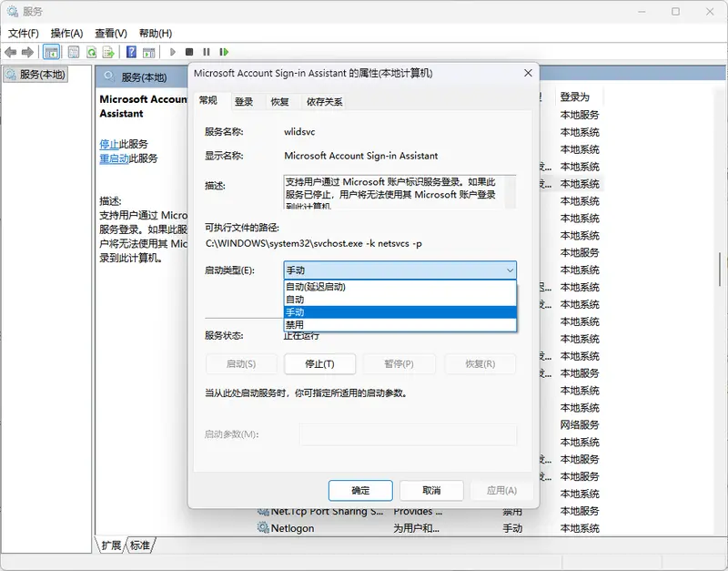The image size is (728, 571).
Task: Choose 禁用 from the startup type list
Action: tap(400, 324)
